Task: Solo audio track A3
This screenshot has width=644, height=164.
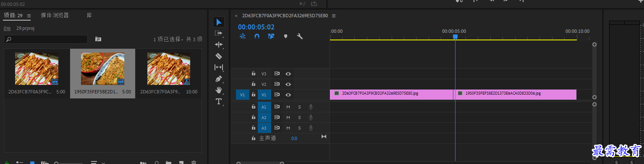Action: click(x=300, y=128)
